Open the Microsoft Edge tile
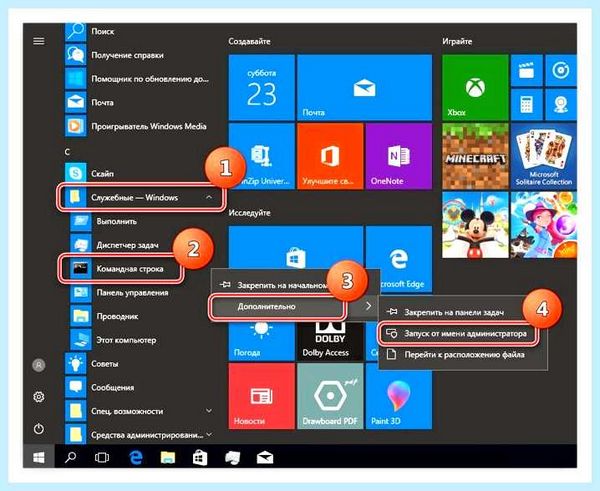The width and height of the screenshot is (600, 491). coord(399,258)
